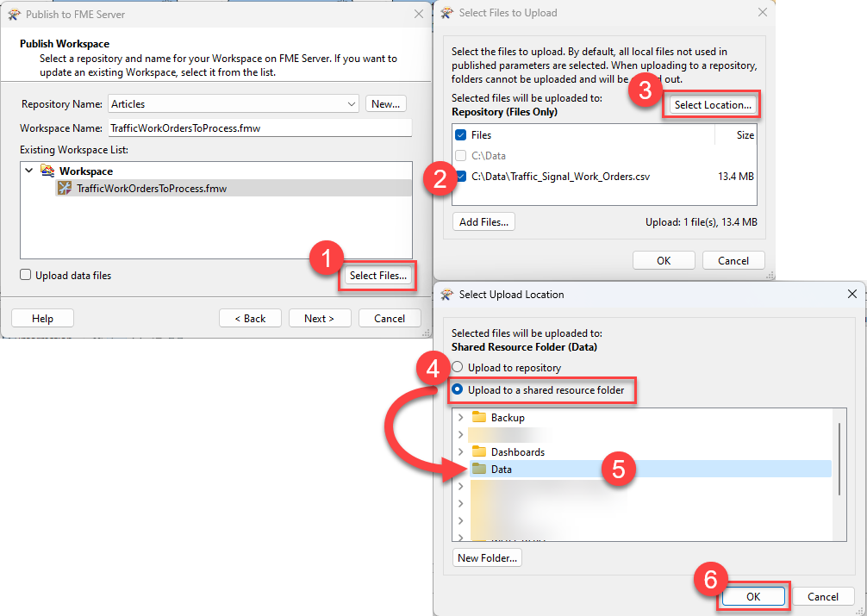Select the Workspace root node label
867x616 pixels.
[x=86, y=171]
